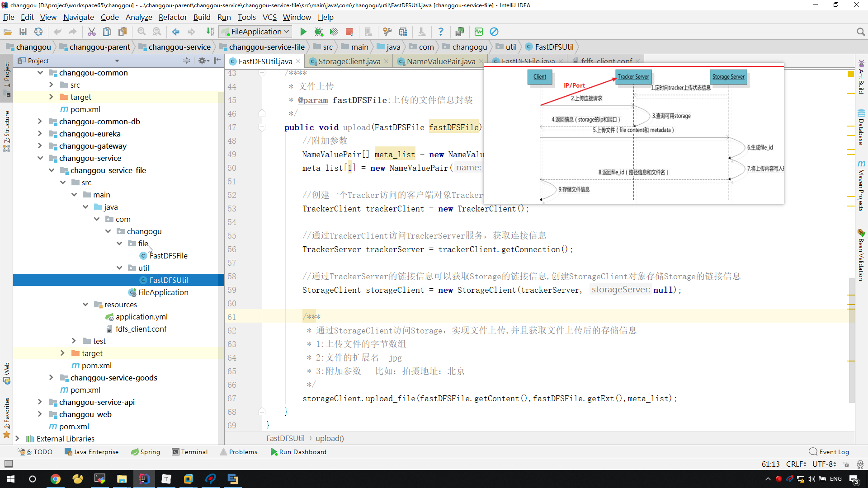This screenshot has width=868, height=488.
Task: Click the blue circle-slash toolbar icon
Action: (494, 32)
